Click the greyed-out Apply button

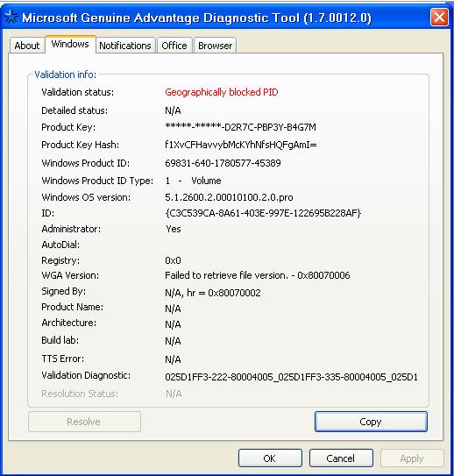412,458
